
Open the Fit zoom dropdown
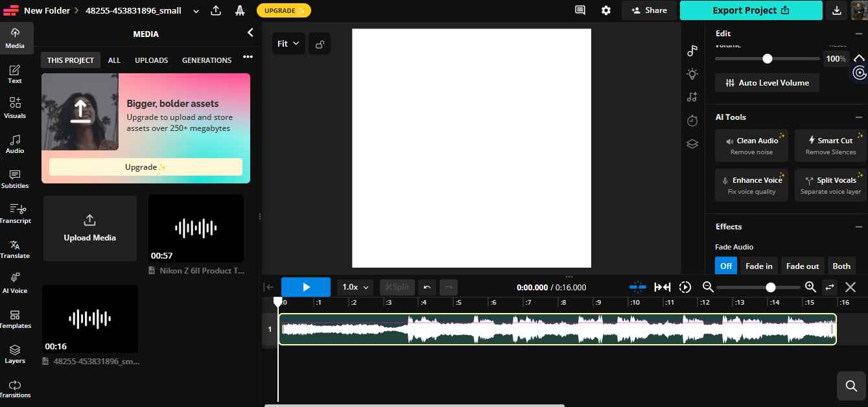[288, 43]
